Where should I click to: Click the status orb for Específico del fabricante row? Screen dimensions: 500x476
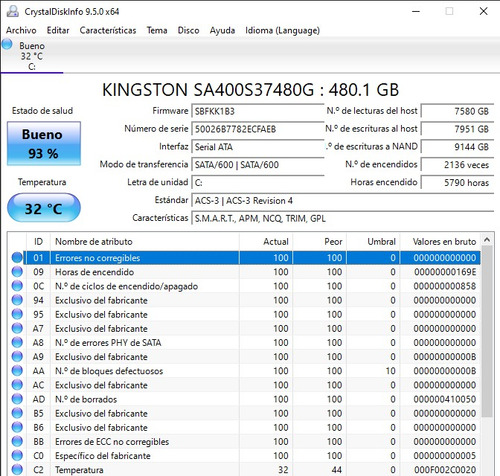point(17,456)
